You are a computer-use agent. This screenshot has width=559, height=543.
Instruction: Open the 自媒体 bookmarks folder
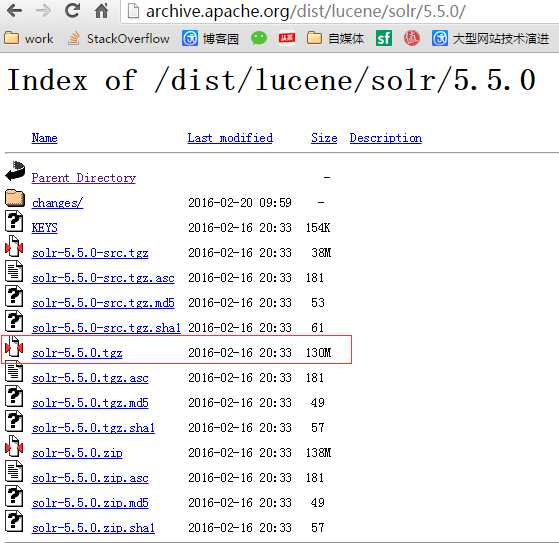pos(336,39)
